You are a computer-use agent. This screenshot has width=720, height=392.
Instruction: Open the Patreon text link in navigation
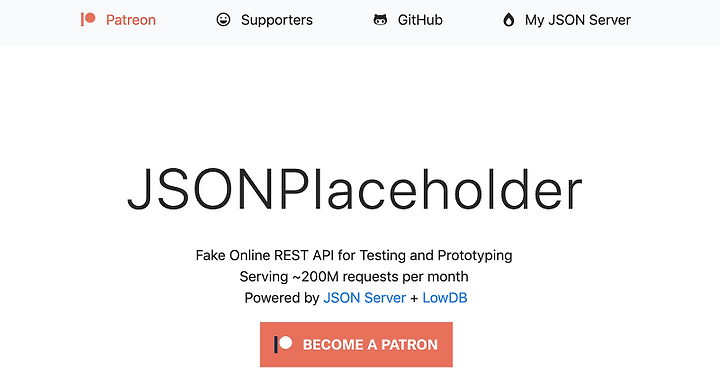131,20
